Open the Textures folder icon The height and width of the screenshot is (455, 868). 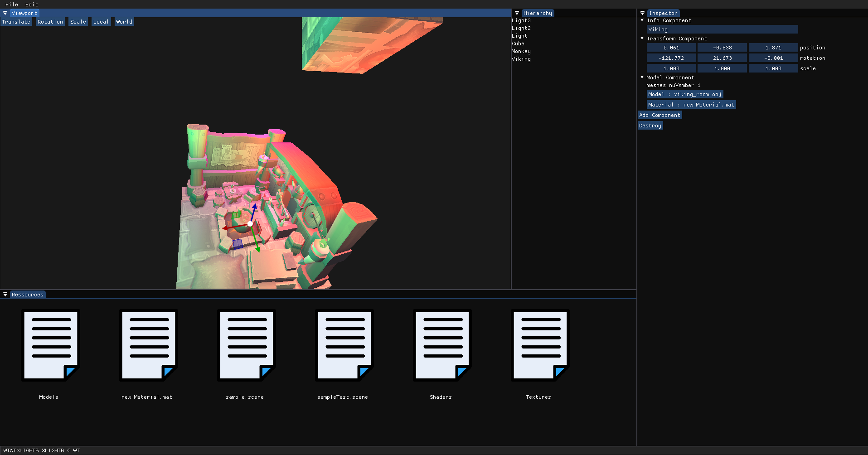[540, 345]
